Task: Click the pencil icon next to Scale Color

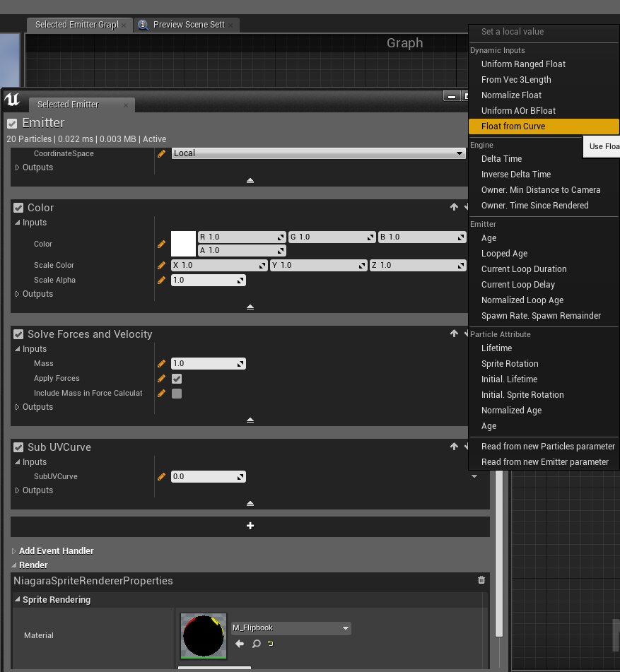Action: (x=161, y=266)
